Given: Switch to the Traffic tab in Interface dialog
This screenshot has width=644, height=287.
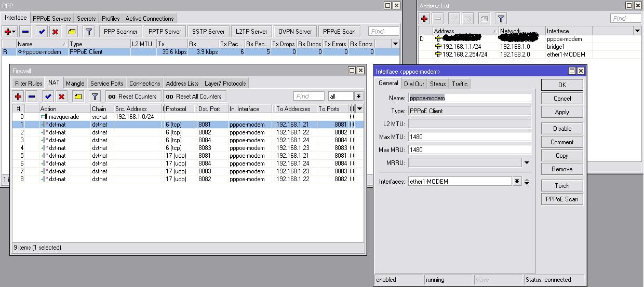Looking at the screenshot, I should (460, 84).
